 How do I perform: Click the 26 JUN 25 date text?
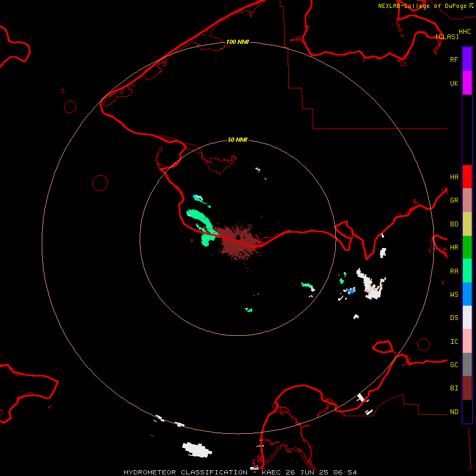[x=307, y=472]
